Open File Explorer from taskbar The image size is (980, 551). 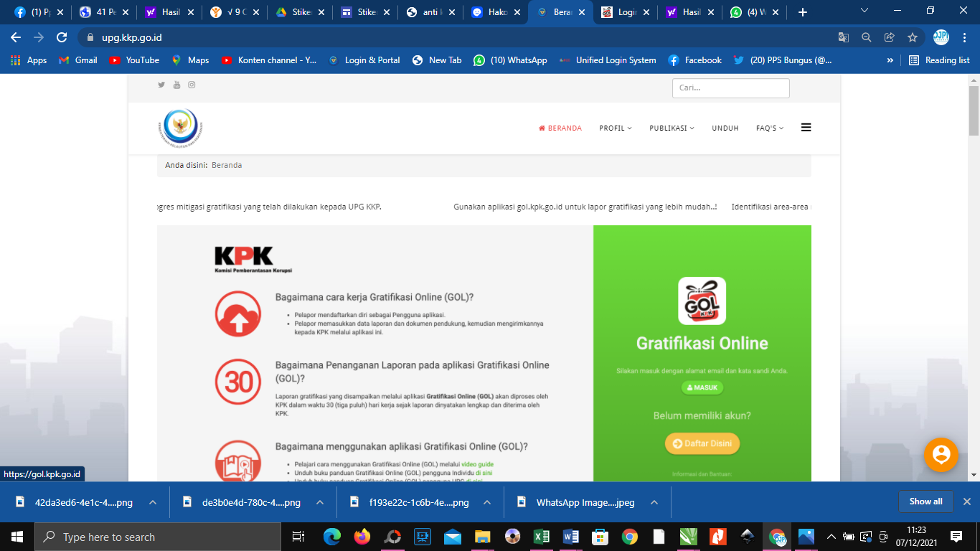(x=482, y=537)
